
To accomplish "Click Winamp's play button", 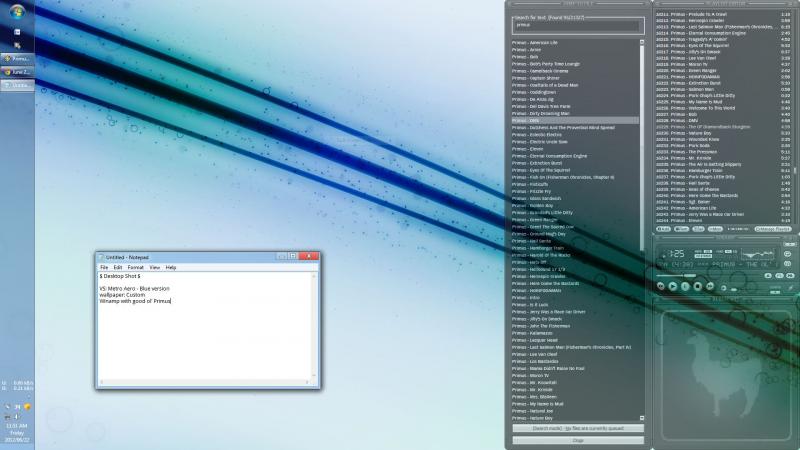I will (673, 286).
